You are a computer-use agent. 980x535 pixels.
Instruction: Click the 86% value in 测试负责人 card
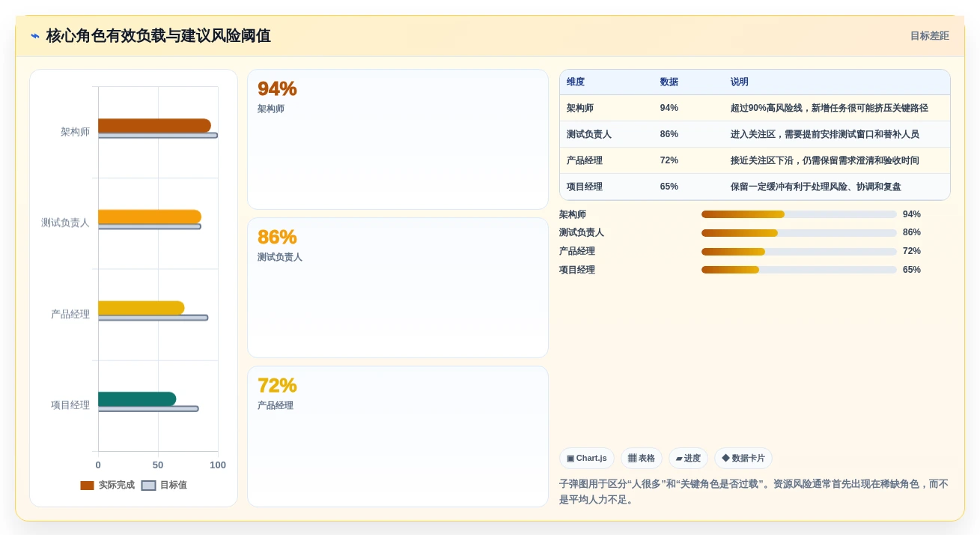coord(277,237)
